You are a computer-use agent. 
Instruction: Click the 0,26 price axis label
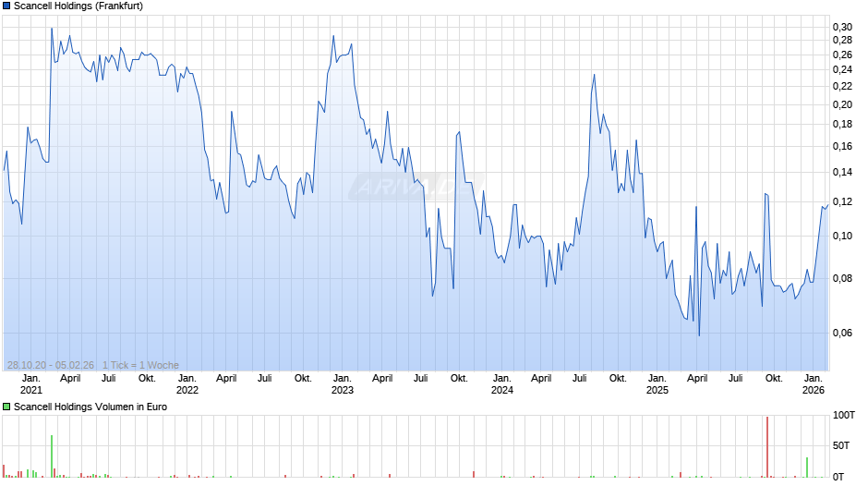842,55
